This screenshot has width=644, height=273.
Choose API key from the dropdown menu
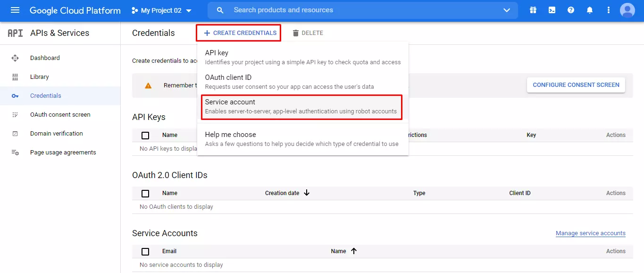pos(303,57)
